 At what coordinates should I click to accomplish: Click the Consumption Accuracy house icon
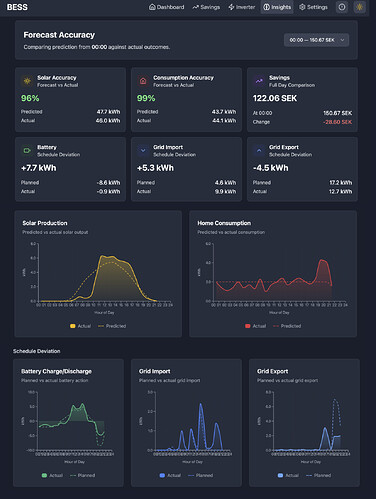click(x=143, y=81)
